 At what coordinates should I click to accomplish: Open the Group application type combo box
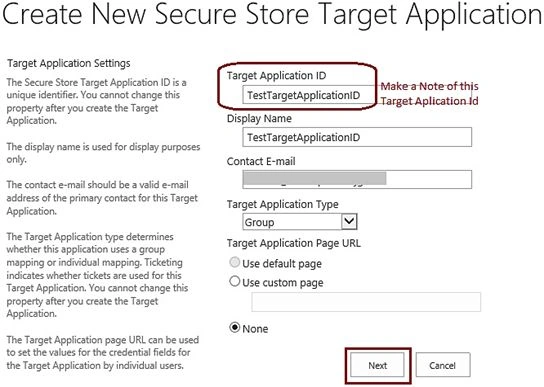pyautogui.click(x=300, y=222)
